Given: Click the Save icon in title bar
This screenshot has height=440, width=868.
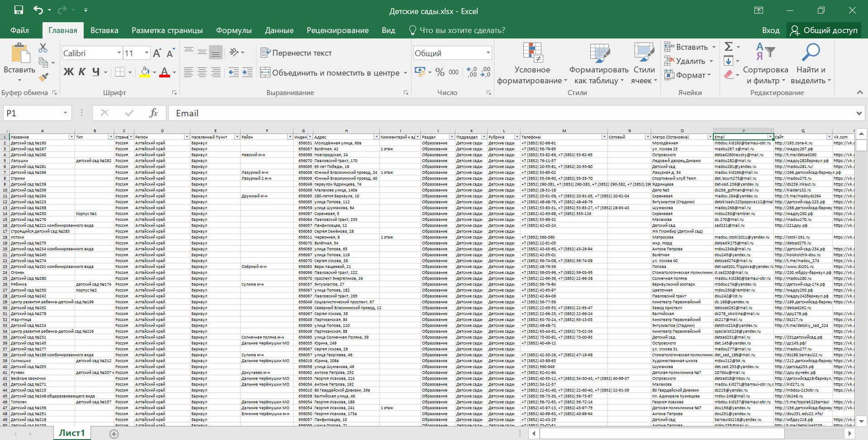Looking at the screenshot, I should click(x=19, y=10).
